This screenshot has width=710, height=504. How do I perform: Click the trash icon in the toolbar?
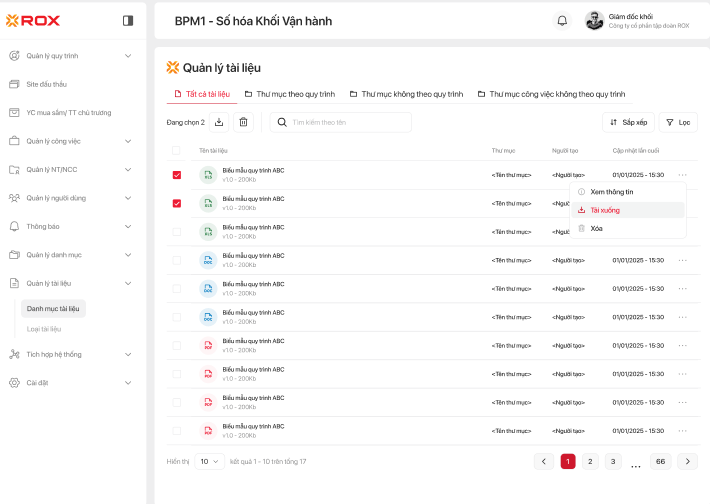tap(243, 122)
